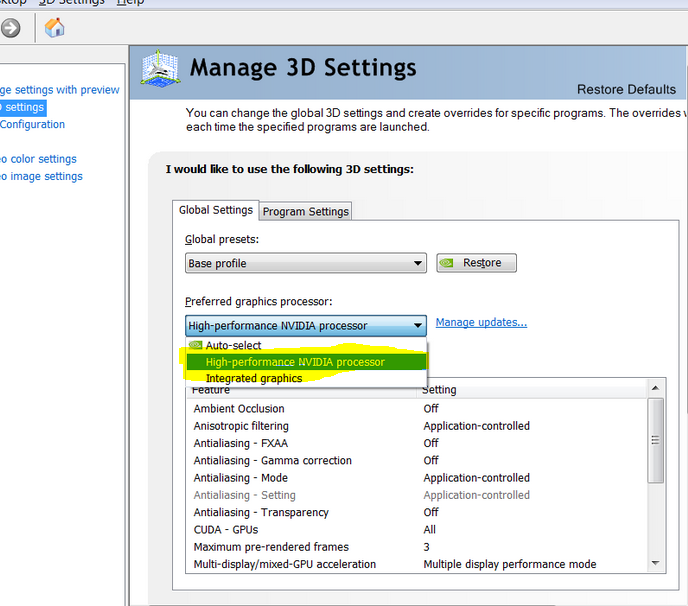The width and height of the screenshot is (688, 606).
Task: Choose Integrated graphics option
Action: point(306,378)
